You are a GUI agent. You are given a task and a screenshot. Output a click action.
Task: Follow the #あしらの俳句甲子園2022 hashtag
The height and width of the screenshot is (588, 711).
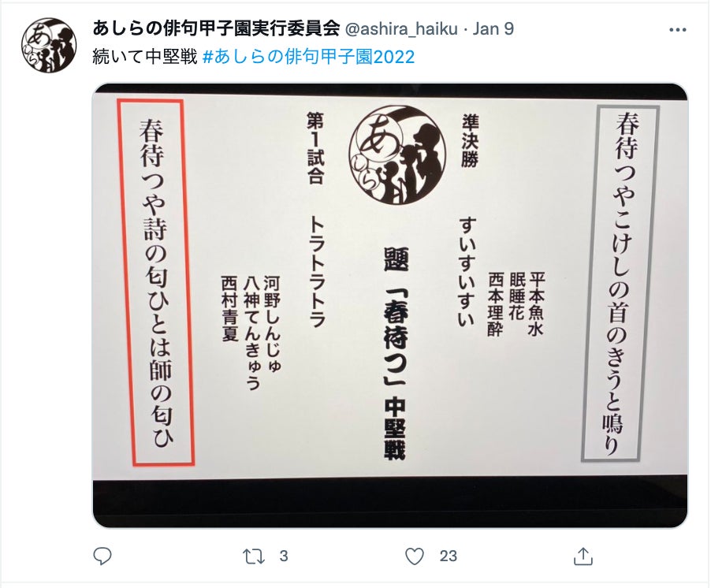coord(308,57)
